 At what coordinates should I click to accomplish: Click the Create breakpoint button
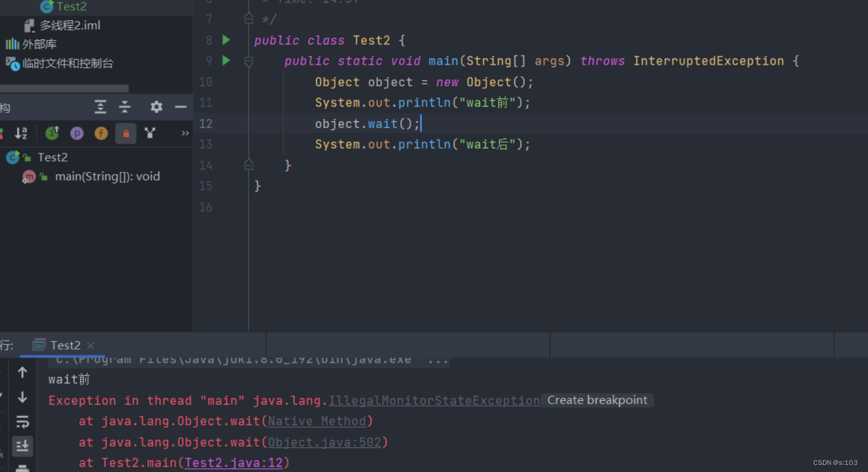pyautogui.click(x=597, y=400)
